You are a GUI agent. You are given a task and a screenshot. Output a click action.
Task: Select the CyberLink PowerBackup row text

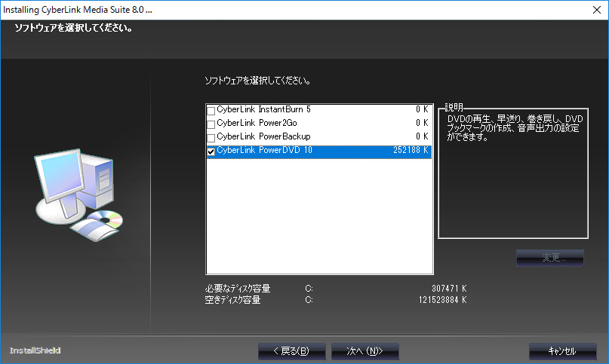(x=263, y=136)
